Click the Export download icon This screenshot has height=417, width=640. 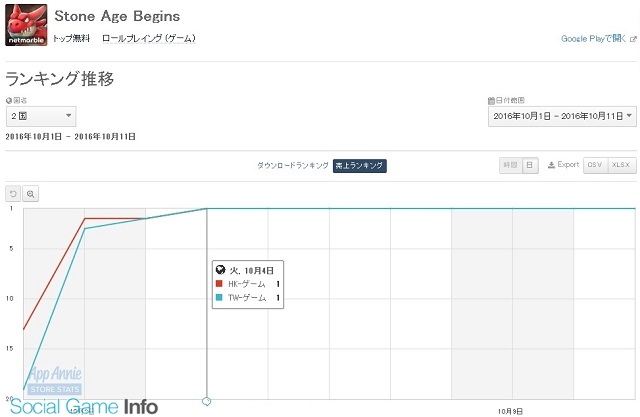(551, 165)
